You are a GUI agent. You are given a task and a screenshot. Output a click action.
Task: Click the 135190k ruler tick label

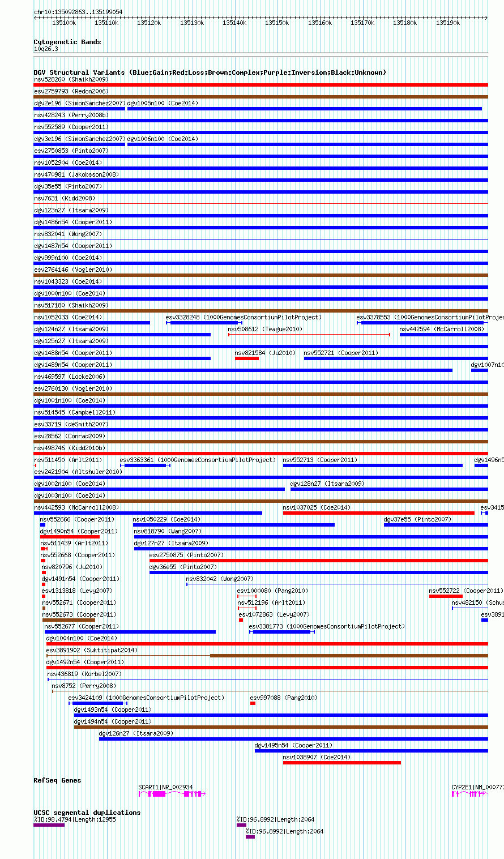pyautogui.click(x=448, y=23)
